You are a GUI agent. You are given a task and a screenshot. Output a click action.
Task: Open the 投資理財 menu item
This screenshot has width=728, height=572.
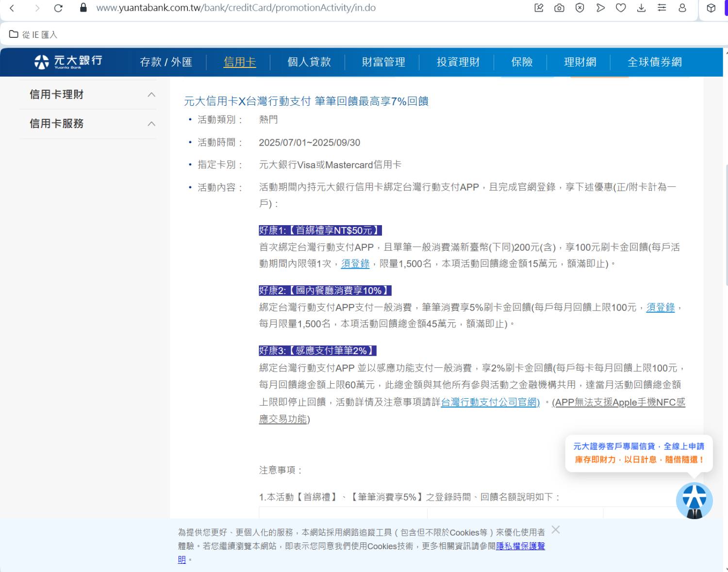coord(458,62)
